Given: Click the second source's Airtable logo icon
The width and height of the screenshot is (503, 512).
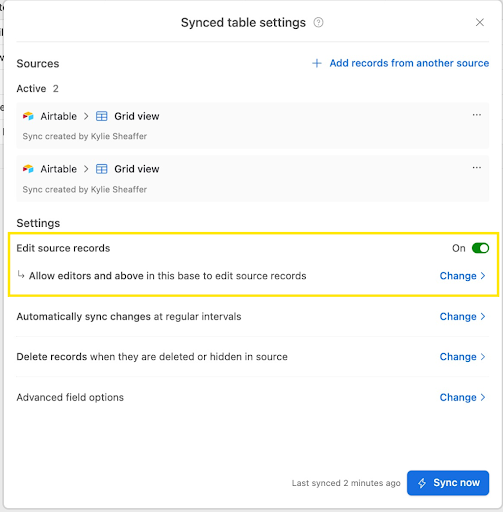Looking at the screenshot, I should [x=28, y=169].
